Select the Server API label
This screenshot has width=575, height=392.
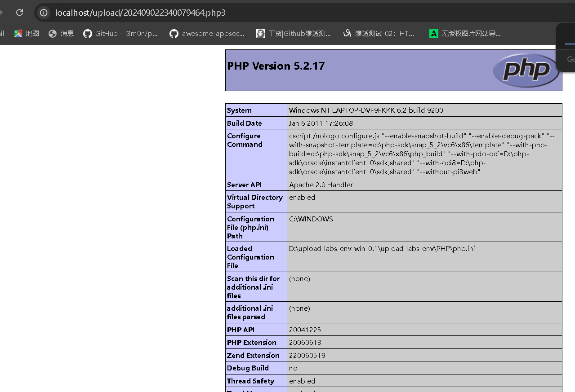coord(244,185)
